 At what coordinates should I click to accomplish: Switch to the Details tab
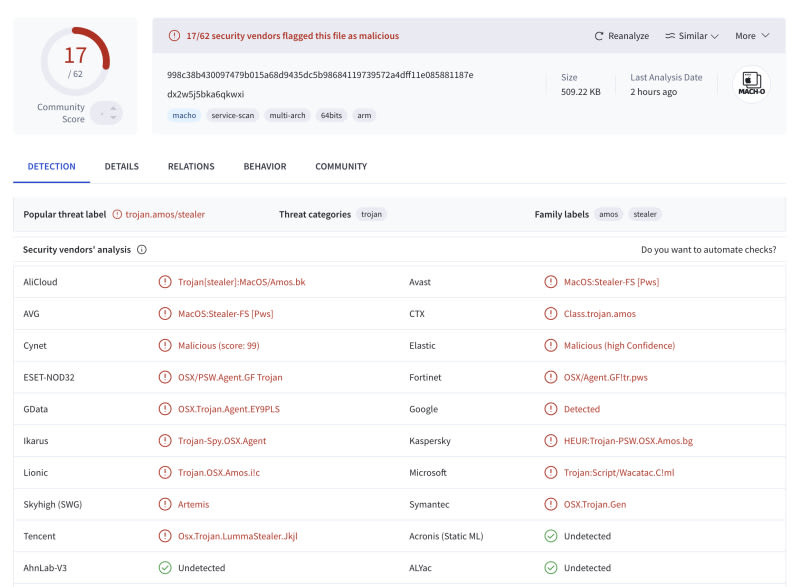pyautogui.click(x=121, y=166)
